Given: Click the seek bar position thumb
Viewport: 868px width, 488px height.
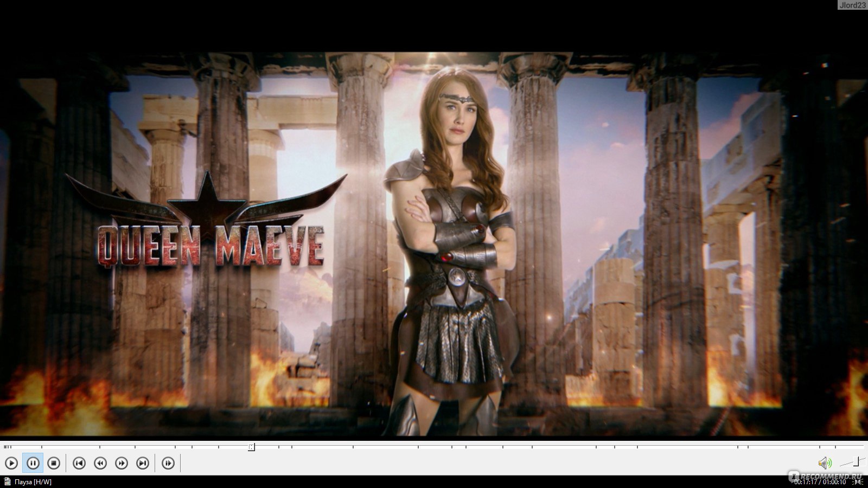Looking at the screenshot, I should pyautogui.click(x=251, y=447).
